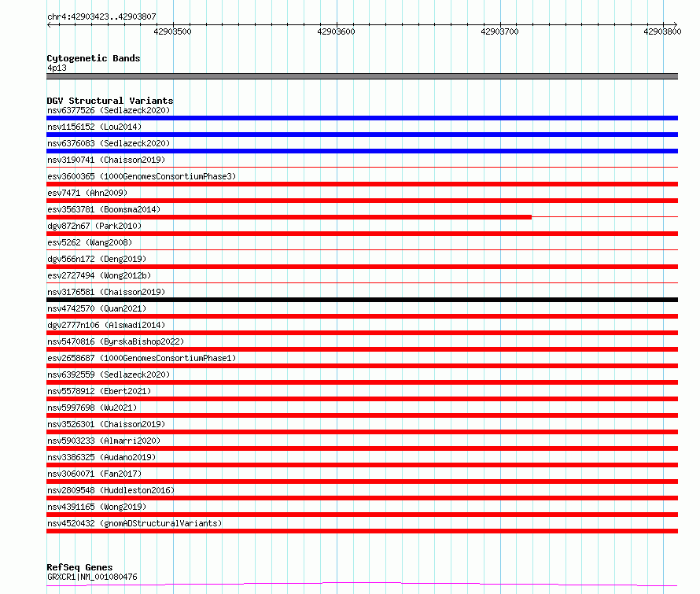This screenshot has width=700, height=594.
Task: Click ruler position 42903800
Action: (x=662, y=31)
